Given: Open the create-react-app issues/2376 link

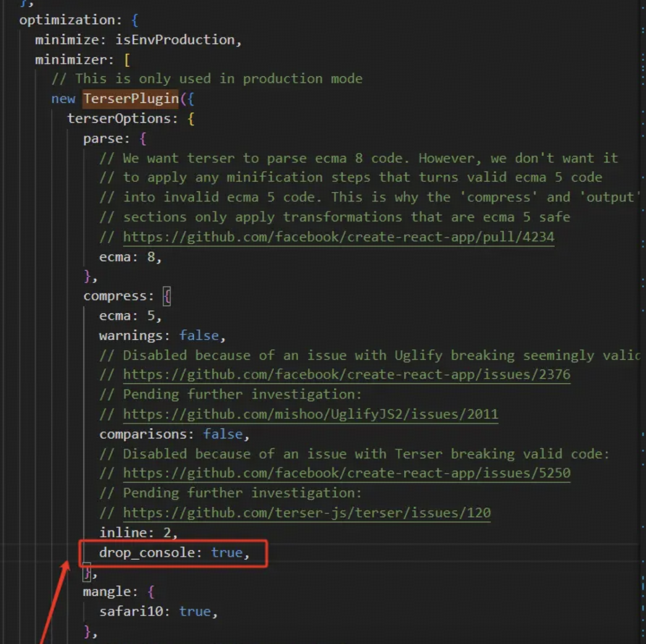Looking at the screenshot, I should click(x=347, y=374).
